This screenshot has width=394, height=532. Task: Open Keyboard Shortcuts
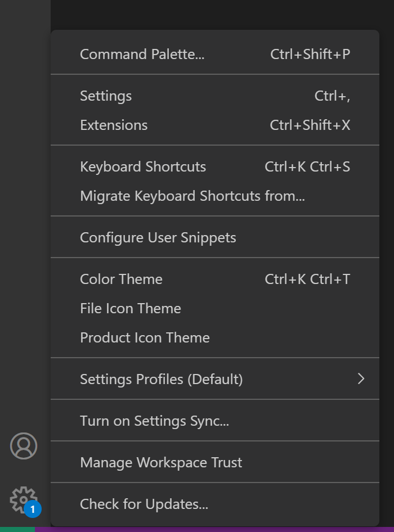[143, 166]
